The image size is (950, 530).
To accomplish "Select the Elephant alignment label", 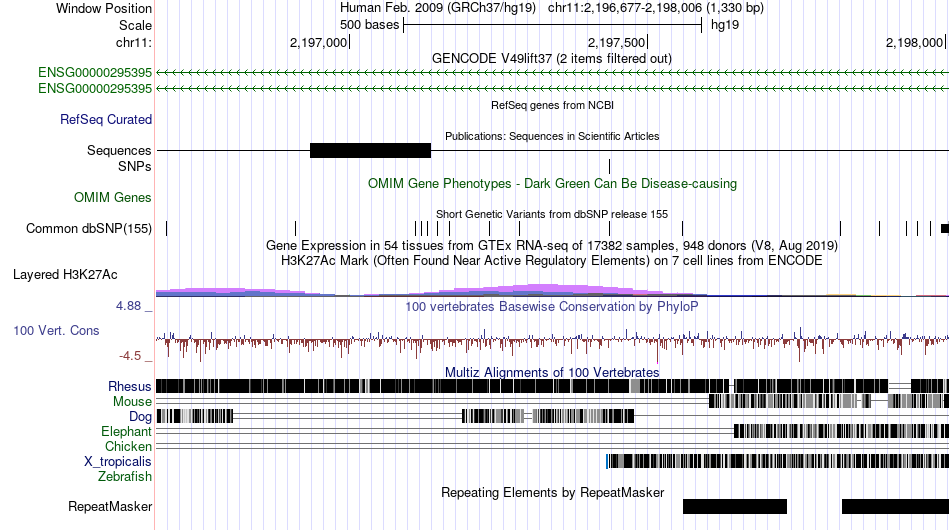I will pos(126,431).
